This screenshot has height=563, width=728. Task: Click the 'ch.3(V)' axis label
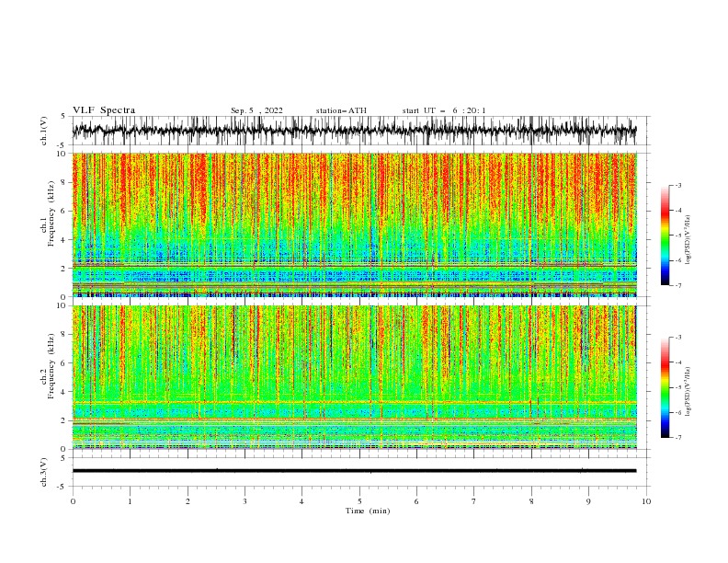click(x=44, y=472)
